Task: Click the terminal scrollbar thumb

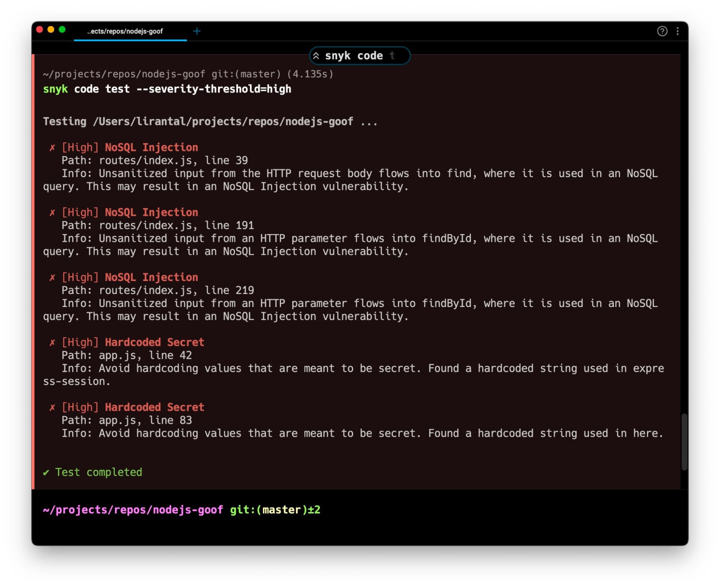Action: (x=684, y=442)
